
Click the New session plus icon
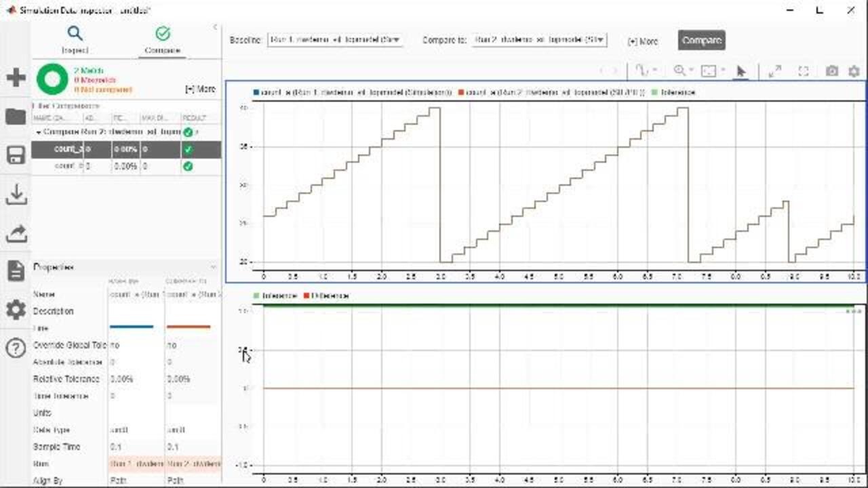(x=16, y=77)
